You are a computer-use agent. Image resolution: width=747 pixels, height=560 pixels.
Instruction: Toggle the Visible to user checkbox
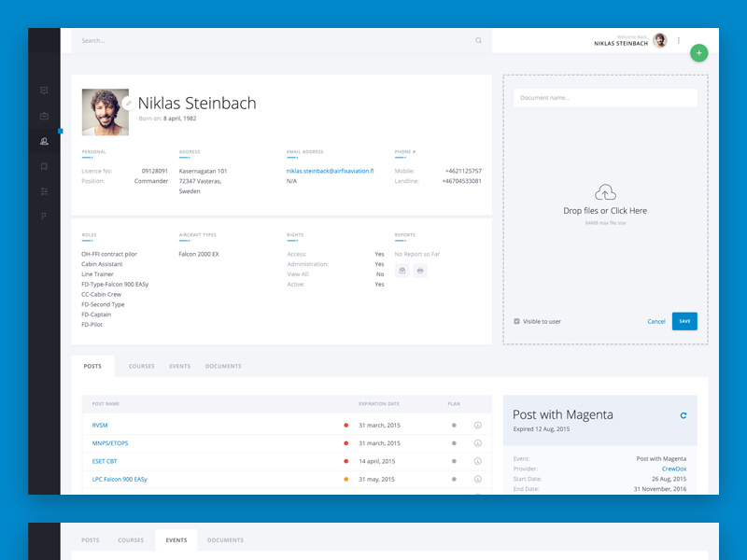coord(516,321)
